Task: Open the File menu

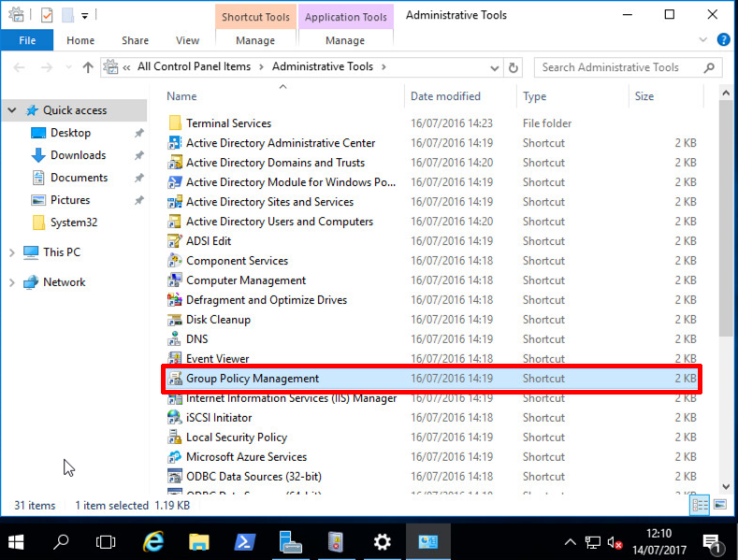Action: click(27, 40)
